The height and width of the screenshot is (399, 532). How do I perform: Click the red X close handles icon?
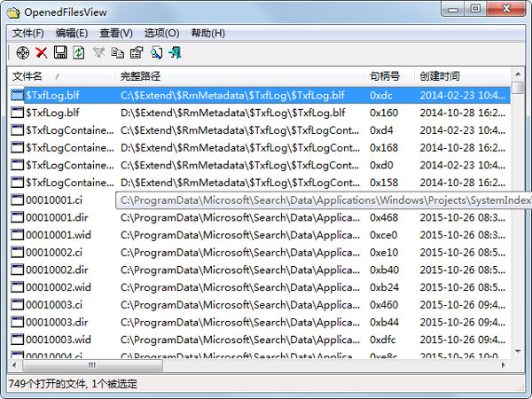[x=42, y=52]
